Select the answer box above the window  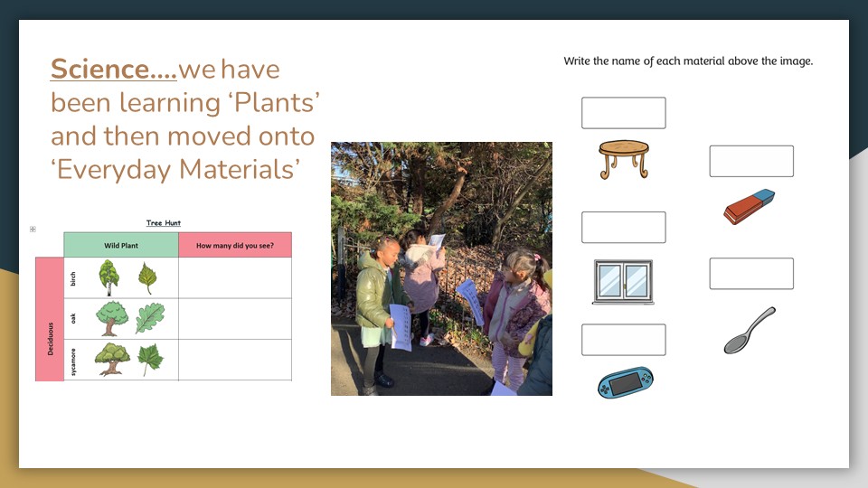point(623,228)
